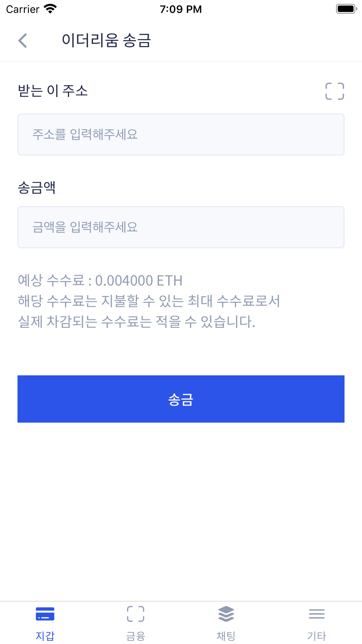Tap the wallet card icon in bottom bar

(45, 614)
